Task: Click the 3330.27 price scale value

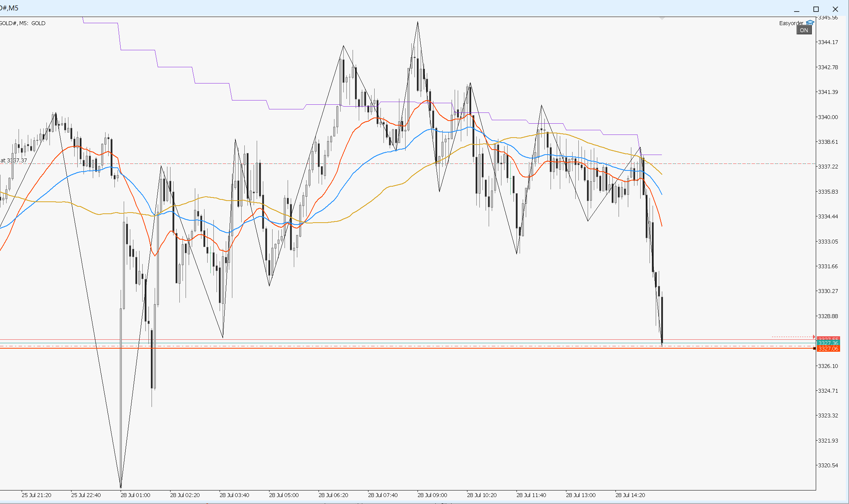Action: [x=828, y=291]
